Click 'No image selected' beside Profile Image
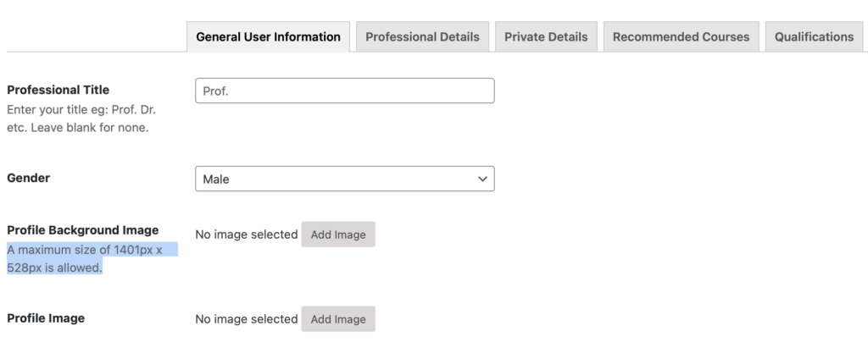 [246, 319]
